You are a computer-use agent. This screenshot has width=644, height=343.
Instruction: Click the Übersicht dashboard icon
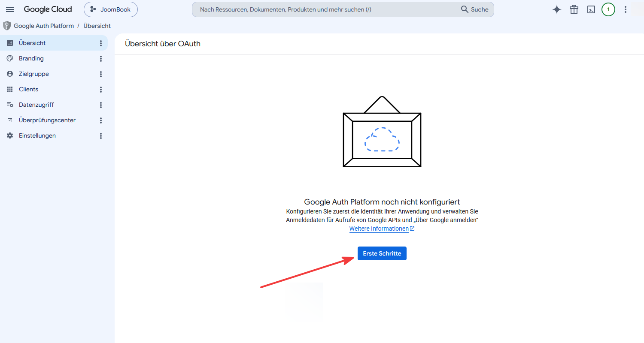pos(10,43)
